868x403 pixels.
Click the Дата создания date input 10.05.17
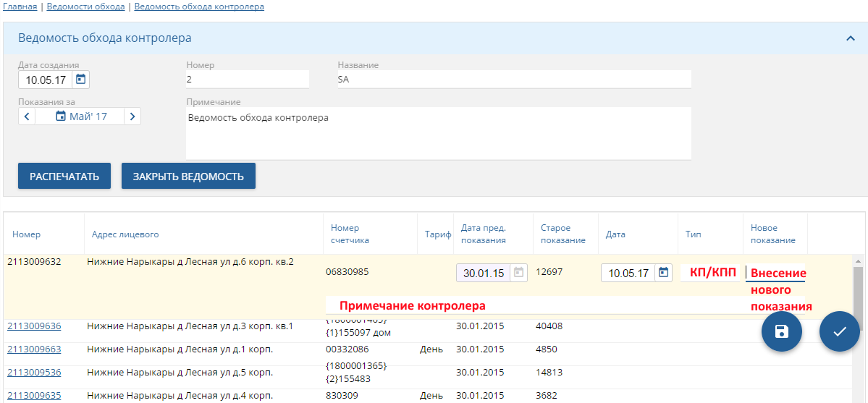[46, 80]
